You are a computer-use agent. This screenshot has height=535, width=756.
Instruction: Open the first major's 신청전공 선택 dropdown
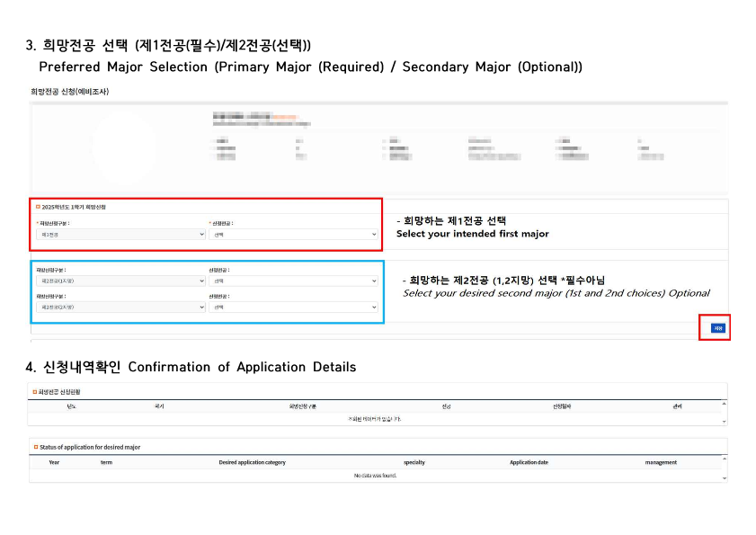[x=293, y=234]
